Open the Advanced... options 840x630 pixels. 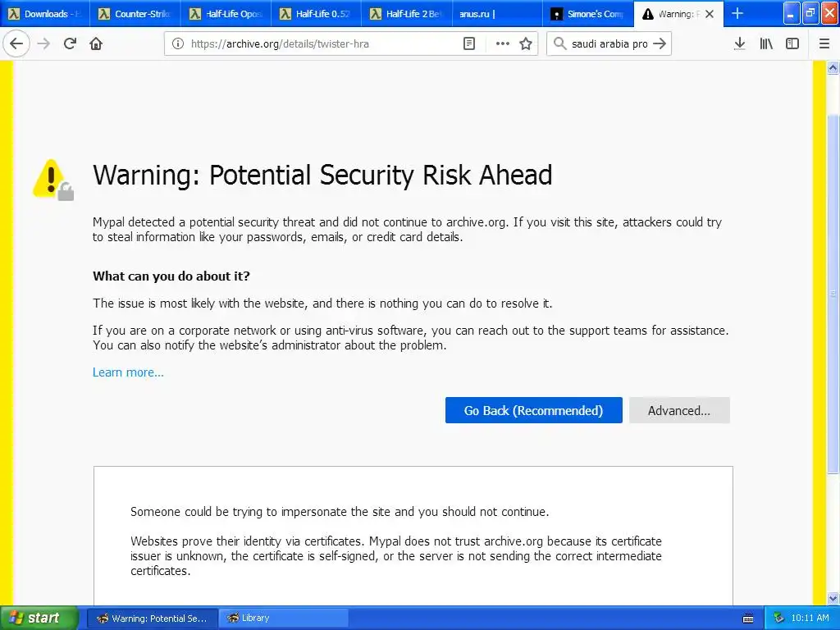coord(679,410)
